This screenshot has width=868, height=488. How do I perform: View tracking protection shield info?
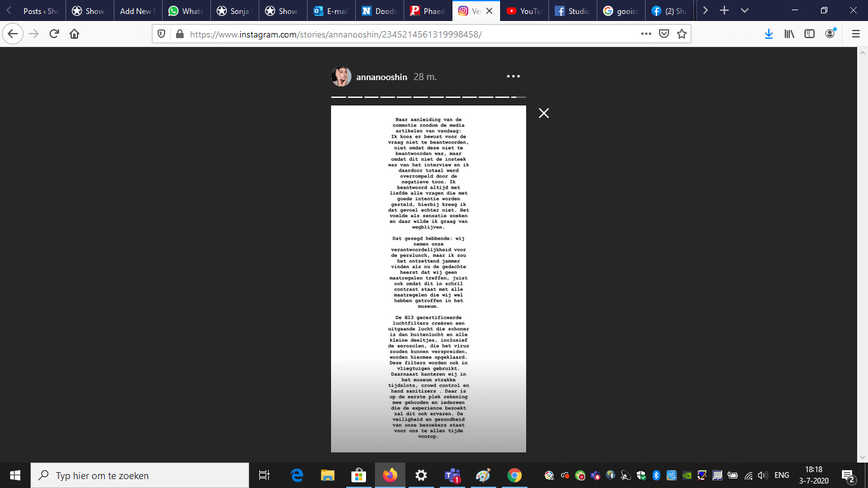[161, 34]
